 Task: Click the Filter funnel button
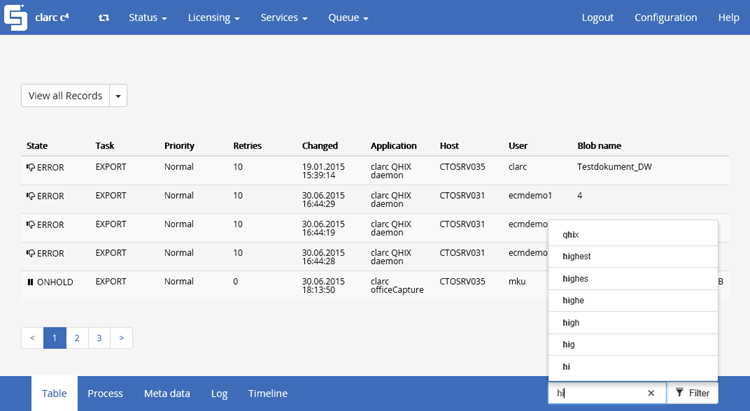point(692,393)
